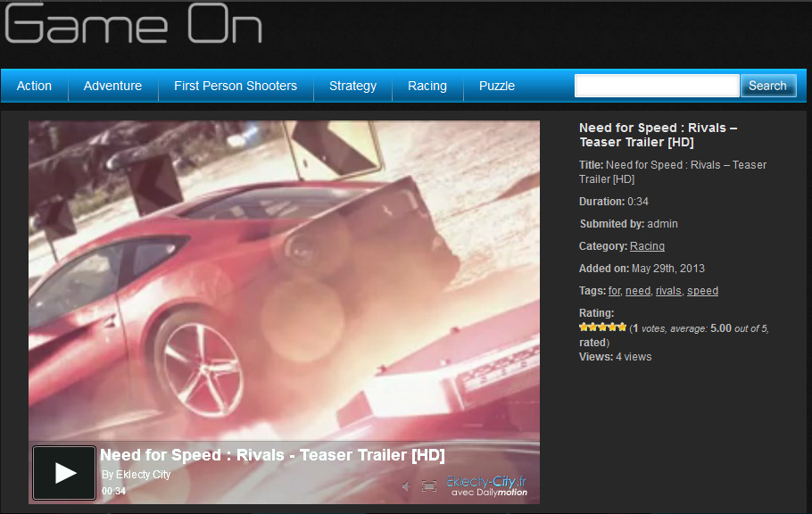
Task: Open the 'for' tag link
Action: [614, 291]
